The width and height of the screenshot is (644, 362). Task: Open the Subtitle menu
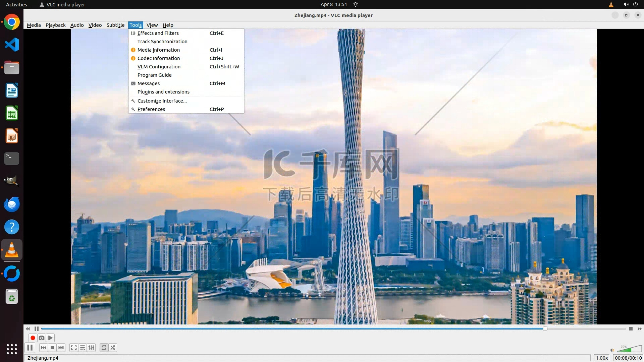(115, 25)
